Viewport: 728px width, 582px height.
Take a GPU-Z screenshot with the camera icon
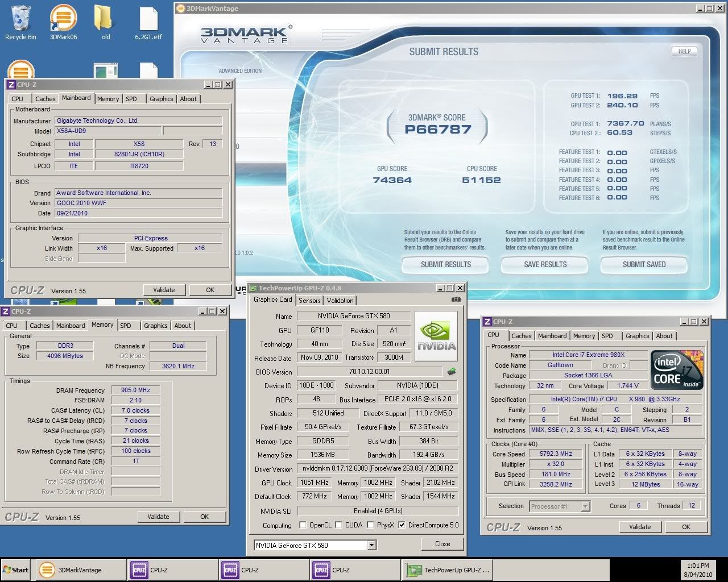pos(456,299)
